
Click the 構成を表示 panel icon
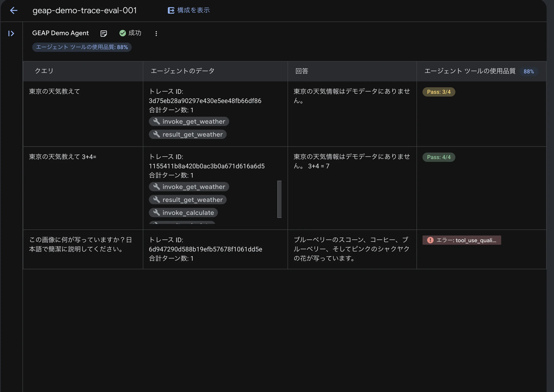coord(171,10)
